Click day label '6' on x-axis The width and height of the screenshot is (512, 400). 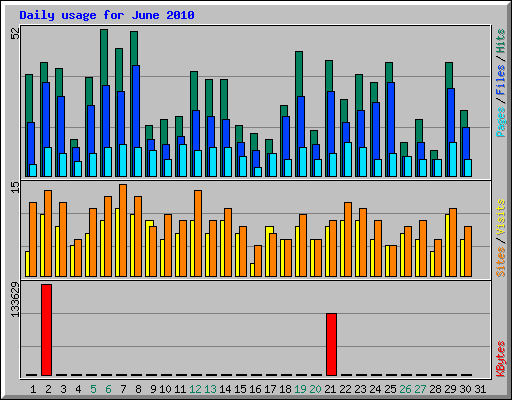[x=108, y=389]
